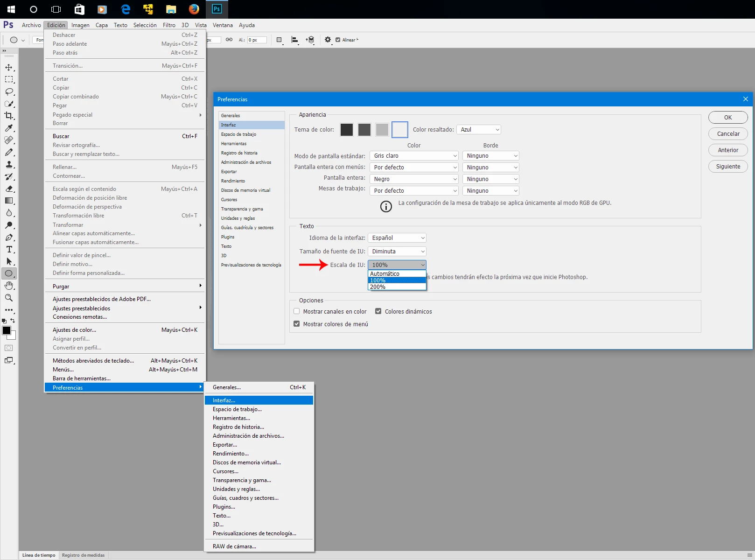Screen dimensions: 755x560
Task: Click the link width and height icon
Action: click(x=229, y=40)
